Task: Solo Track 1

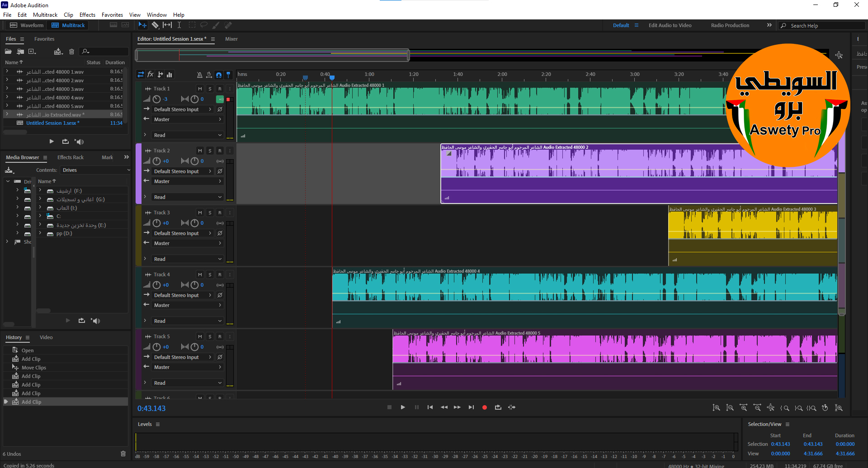Action: tap(210, 89)
